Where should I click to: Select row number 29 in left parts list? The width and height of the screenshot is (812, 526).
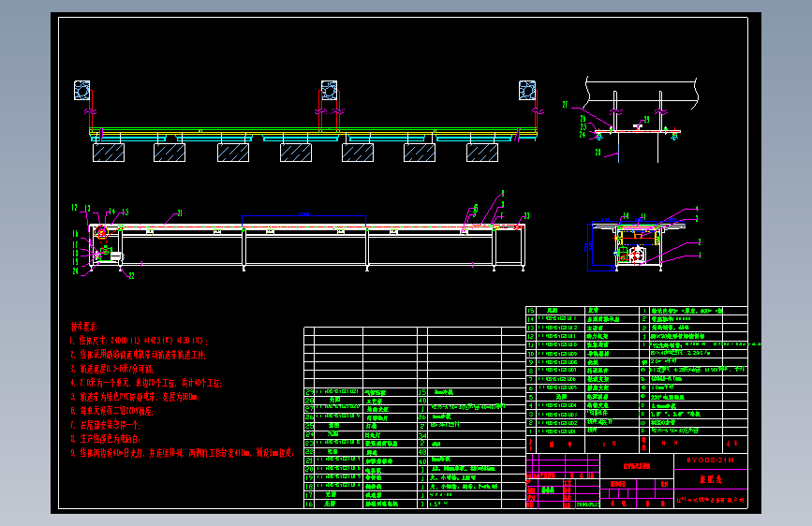pyautogui.click(x=309, y=392)
